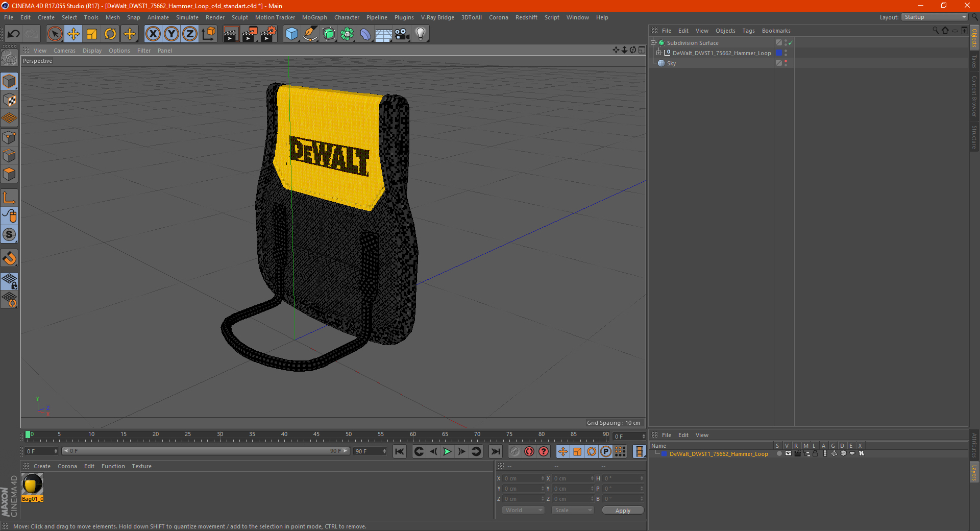980x531 pixels.
Task: Toggle Subdivision Surface enable checkmark
Action: coord(790,43)
